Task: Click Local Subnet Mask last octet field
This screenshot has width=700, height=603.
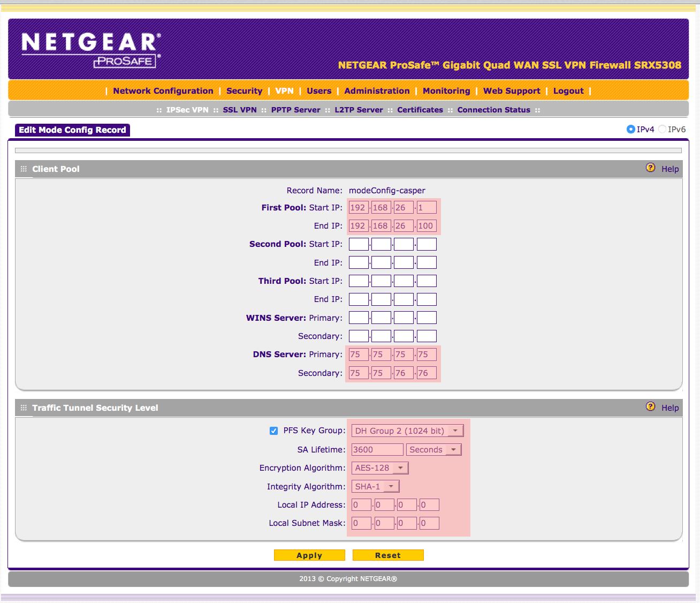Action: 429,523
